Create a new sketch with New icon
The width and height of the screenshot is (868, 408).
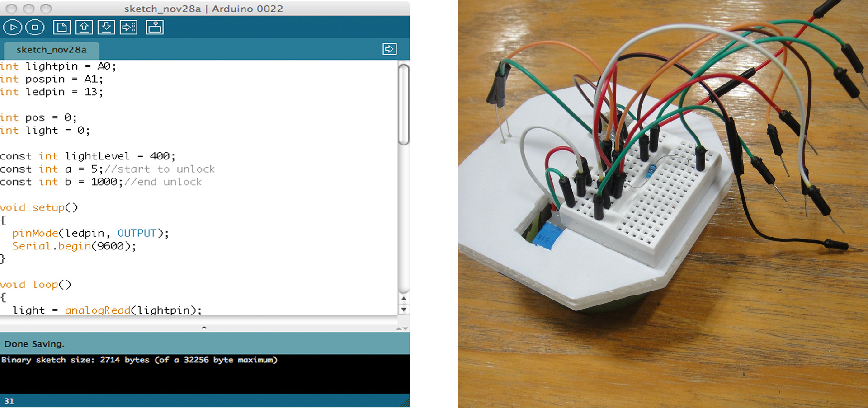[61, 28]
